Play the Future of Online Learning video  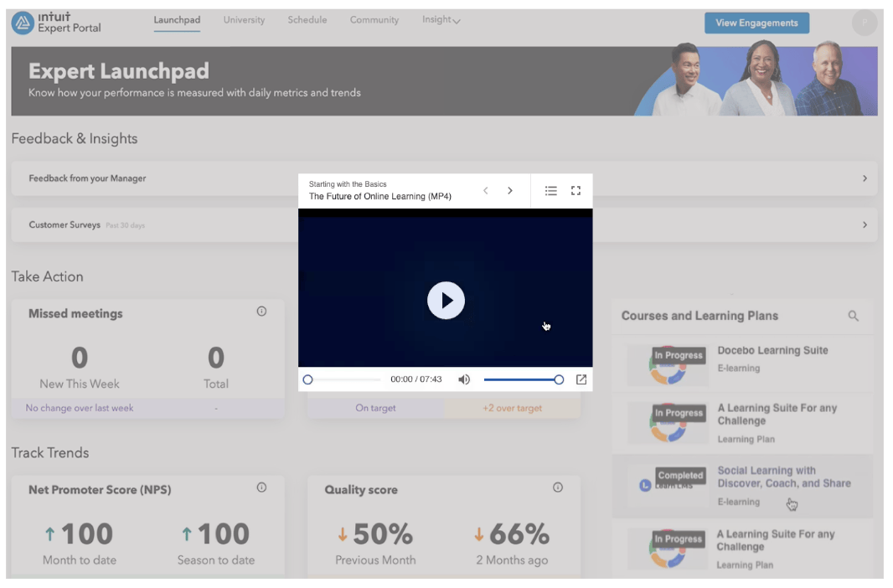point(446,301)
